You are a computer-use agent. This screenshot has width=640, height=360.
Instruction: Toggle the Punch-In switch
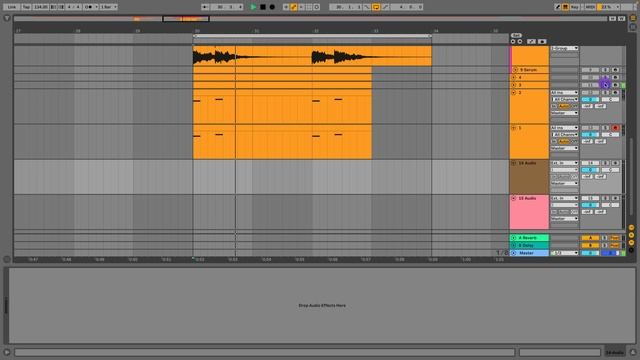click(x=367, y=7)
